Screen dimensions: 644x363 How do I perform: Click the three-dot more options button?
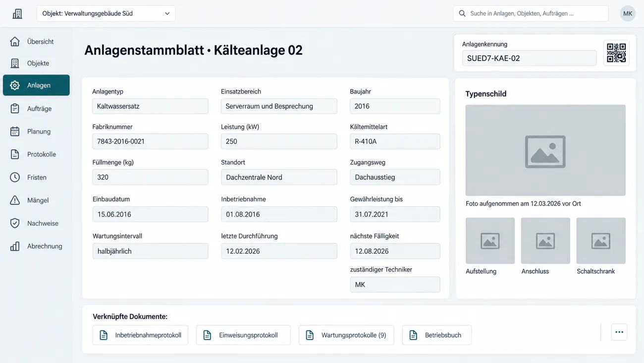click(619, 332)
